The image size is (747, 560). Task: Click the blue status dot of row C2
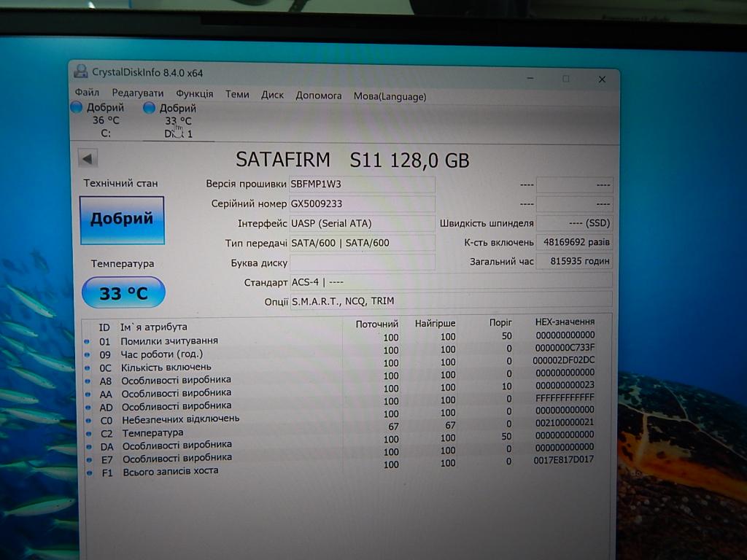[x=88, y=434]
